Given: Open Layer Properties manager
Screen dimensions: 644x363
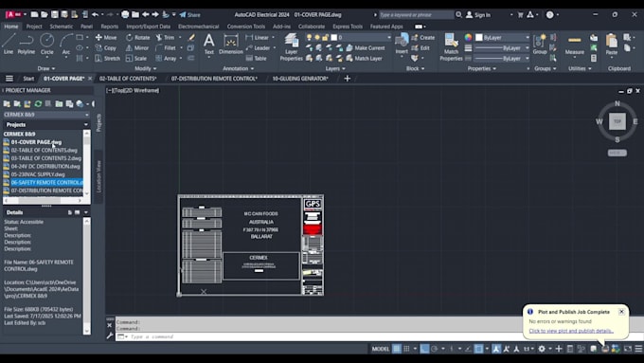Looking at the screenshot, I should [291, 47].
